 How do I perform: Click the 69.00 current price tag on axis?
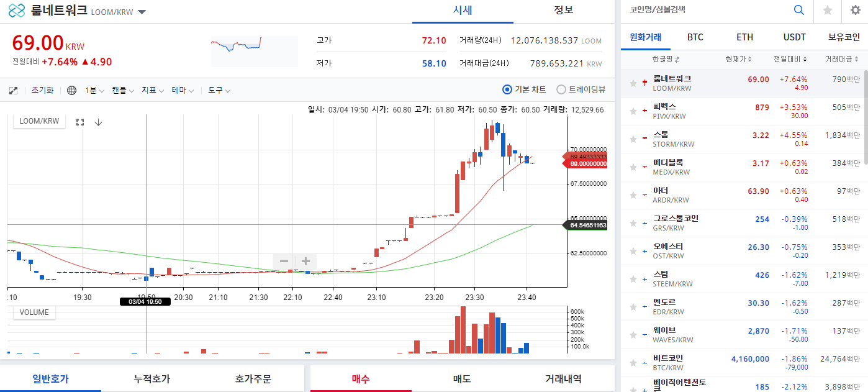coord(584,163)
